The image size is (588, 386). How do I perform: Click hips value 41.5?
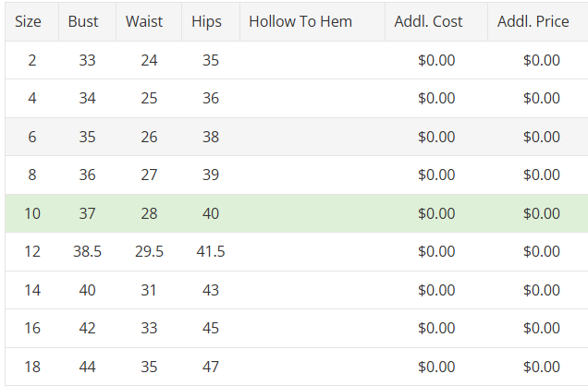tap(211, 251)
